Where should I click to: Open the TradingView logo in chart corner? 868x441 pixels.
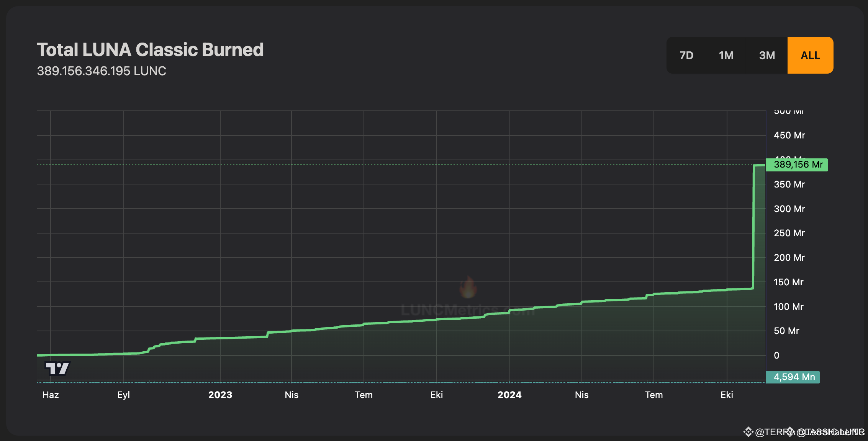tap(57, 369)
